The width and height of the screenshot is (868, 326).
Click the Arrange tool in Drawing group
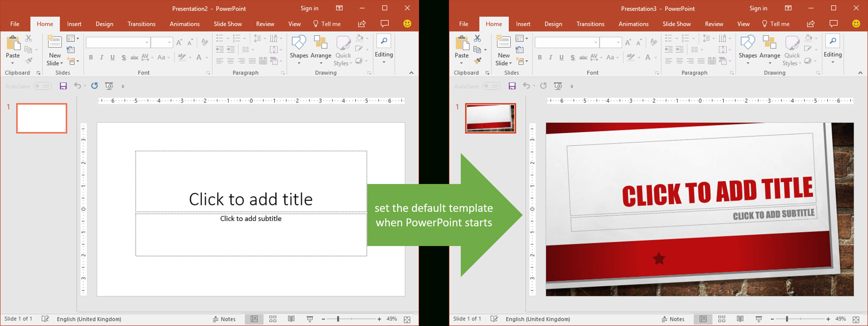[x=321, y=50]
